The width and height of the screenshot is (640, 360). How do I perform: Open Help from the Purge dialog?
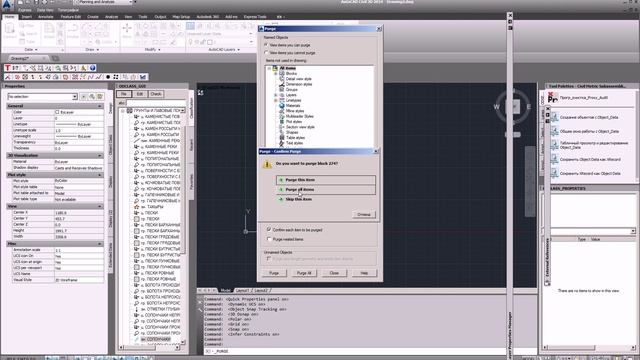364,273
